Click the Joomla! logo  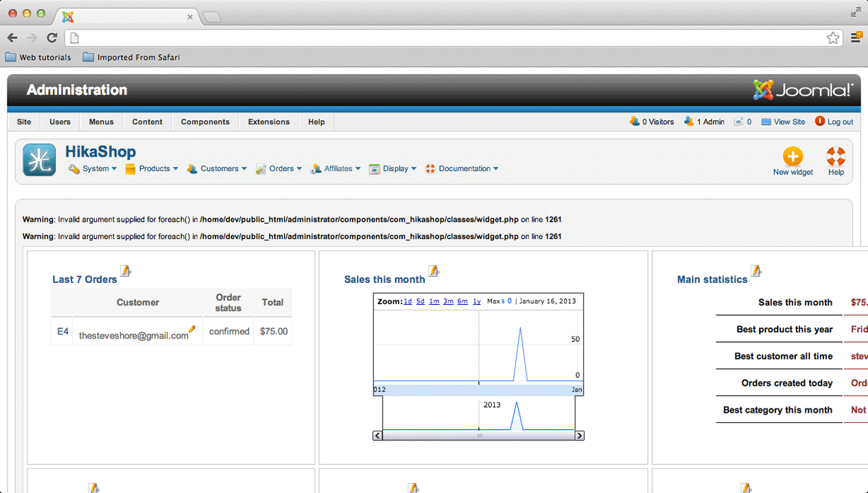point(803,89)
